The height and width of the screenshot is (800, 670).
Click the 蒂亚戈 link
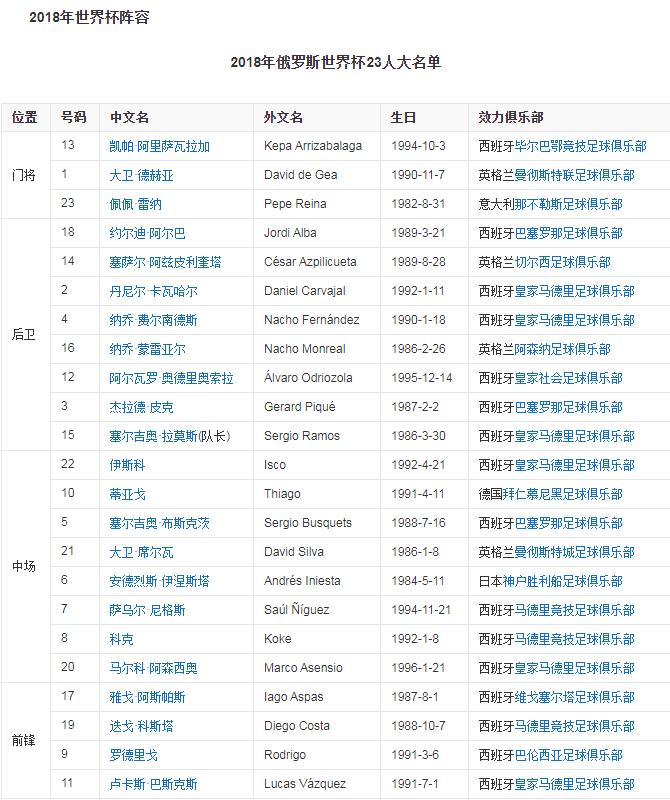point(128,495)
